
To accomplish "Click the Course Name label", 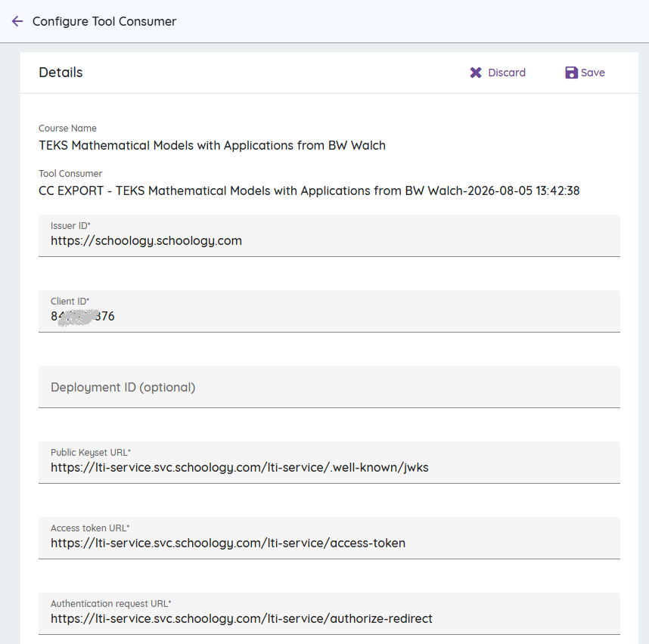I will pyautogui.click(x=67, y=128).
